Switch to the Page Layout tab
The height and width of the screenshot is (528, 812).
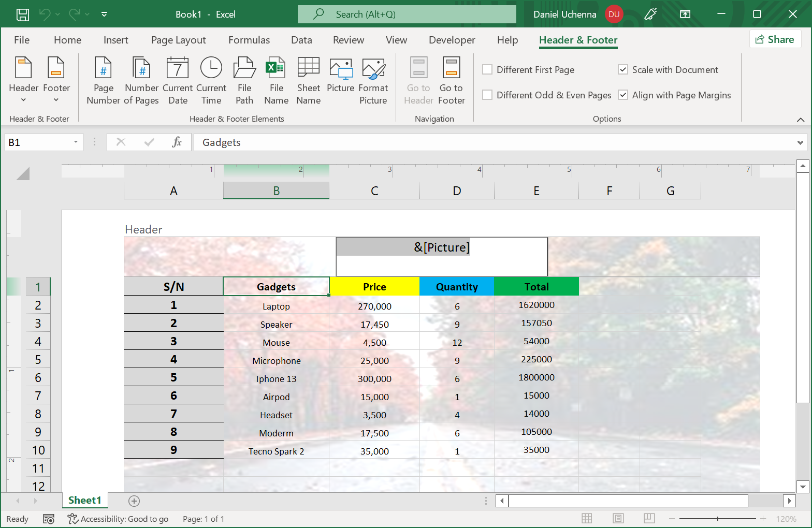[178, 40]
